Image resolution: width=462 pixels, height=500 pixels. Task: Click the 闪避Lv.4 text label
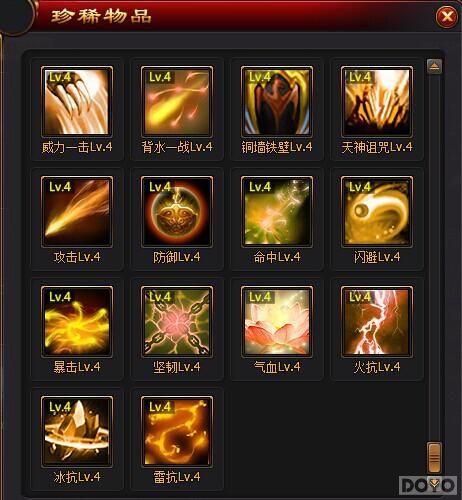click(377, 257)
